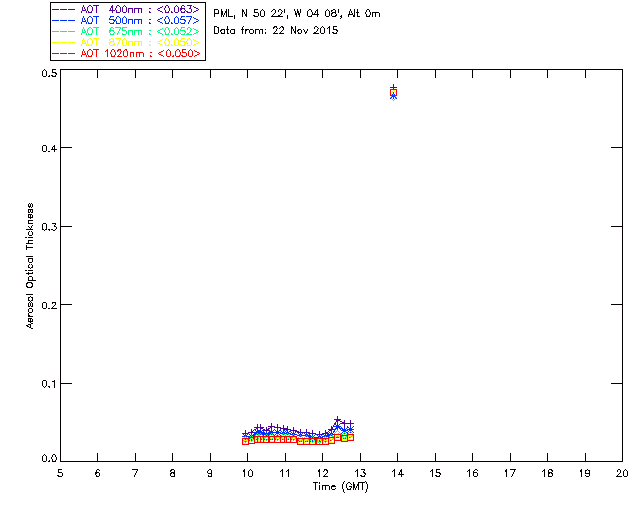
Task: Click the x-axis tick label 9
Action: (210, 473)
